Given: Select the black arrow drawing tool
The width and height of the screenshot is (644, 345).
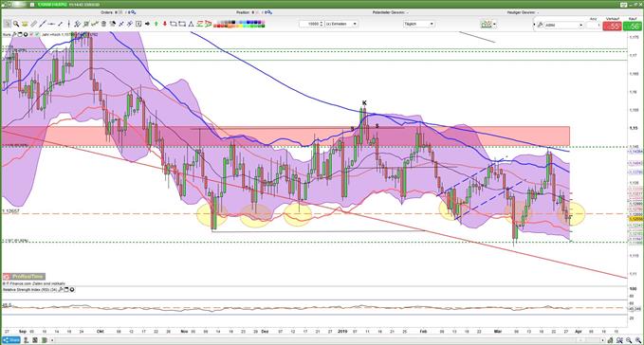Looking at the screenshot, I should click(147, 24).
